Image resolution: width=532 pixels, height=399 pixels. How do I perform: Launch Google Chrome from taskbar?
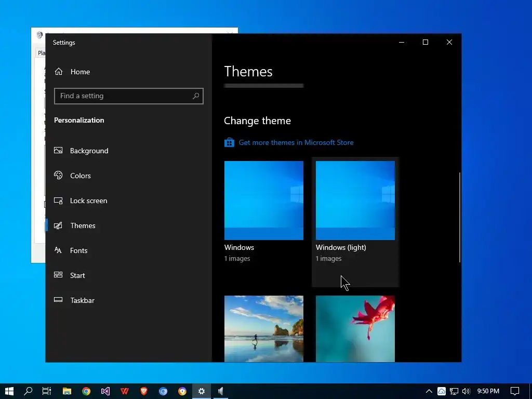click(x=86, y=391)
